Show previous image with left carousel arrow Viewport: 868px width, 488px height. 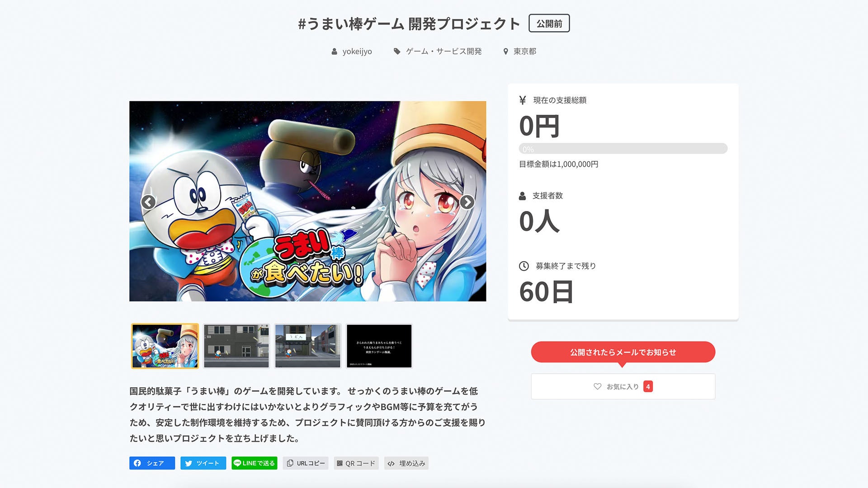pos(148,202)
